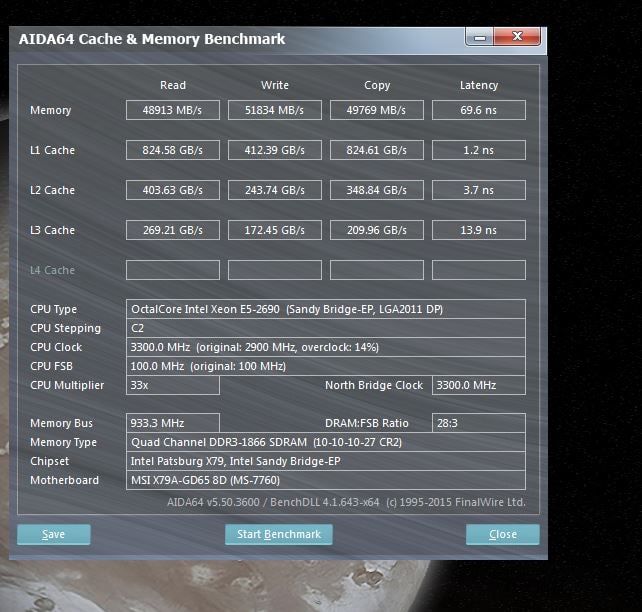642x612 pixels.
Task: Click L1 Cache copy 824.61 GB/s
Action: (377, 150)
